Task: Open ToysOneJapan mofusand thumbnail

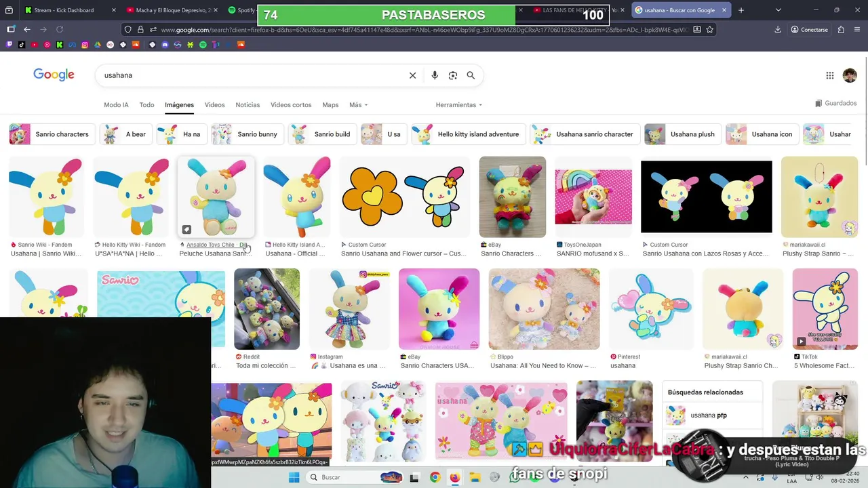Action: point(593,197)
